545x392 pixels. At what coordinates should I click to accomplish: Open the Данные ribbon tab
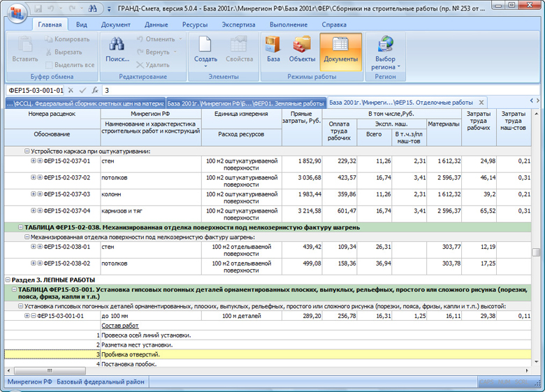157,24
